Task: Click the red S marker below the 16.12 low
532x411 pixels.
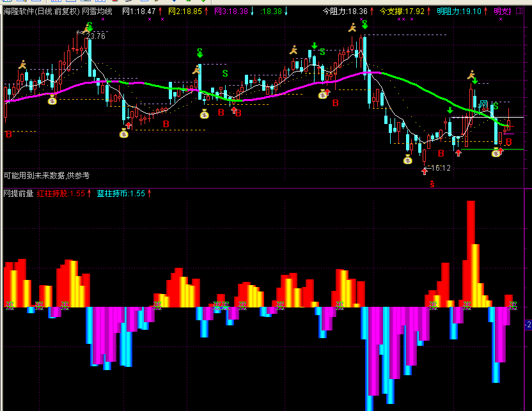Action: point(432,184)
